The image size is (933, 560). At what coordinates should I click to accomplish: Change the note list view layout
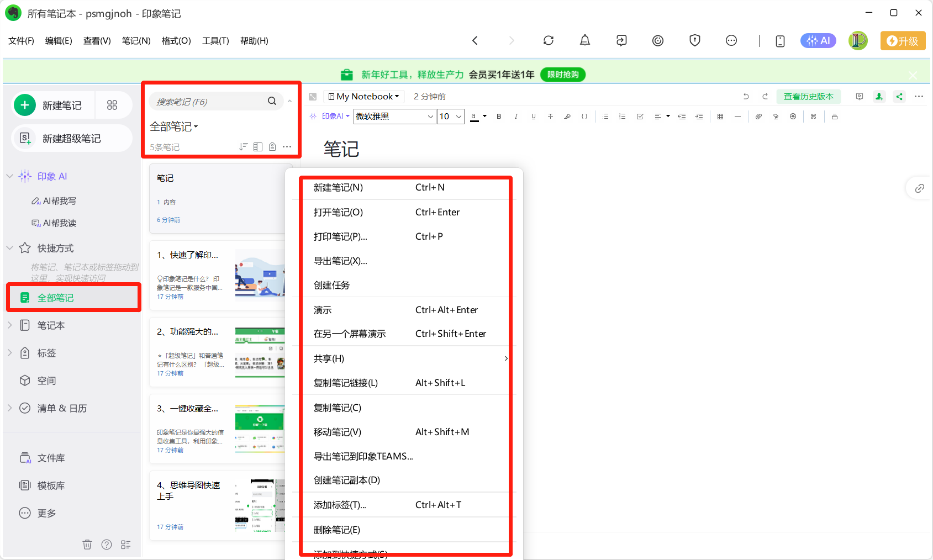click(x=258, y=146)
